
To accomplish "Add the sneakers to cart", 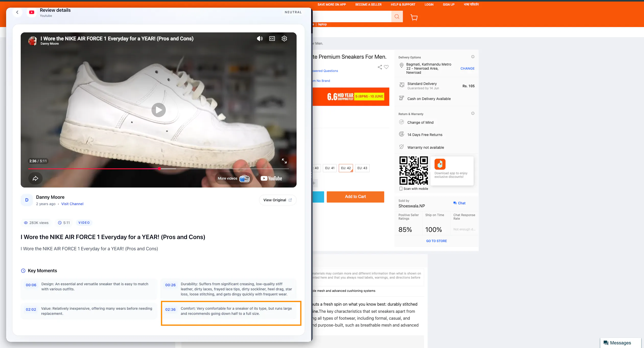I will [355, 197].
